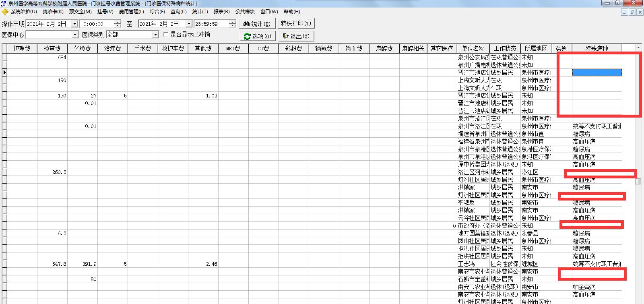Select the 帕金森病 disease cell

[597, 287]
